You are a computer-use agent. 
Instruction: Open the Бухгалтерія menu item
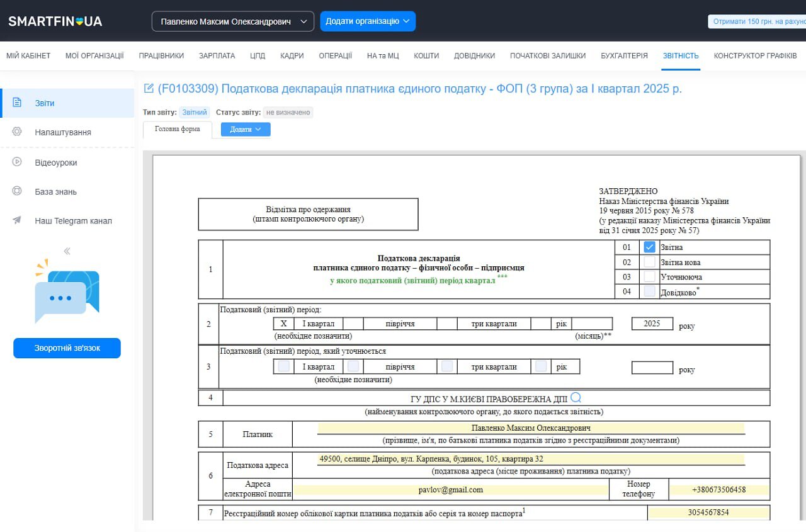click(624, 55)
